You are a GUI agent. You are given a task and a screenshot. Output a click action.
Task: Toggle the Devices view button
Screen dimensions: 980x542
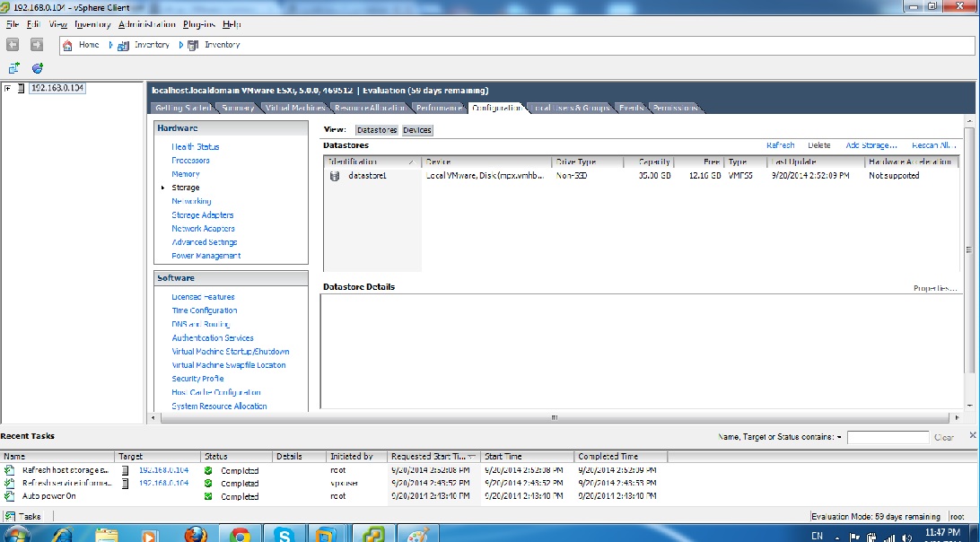[417, 130]
